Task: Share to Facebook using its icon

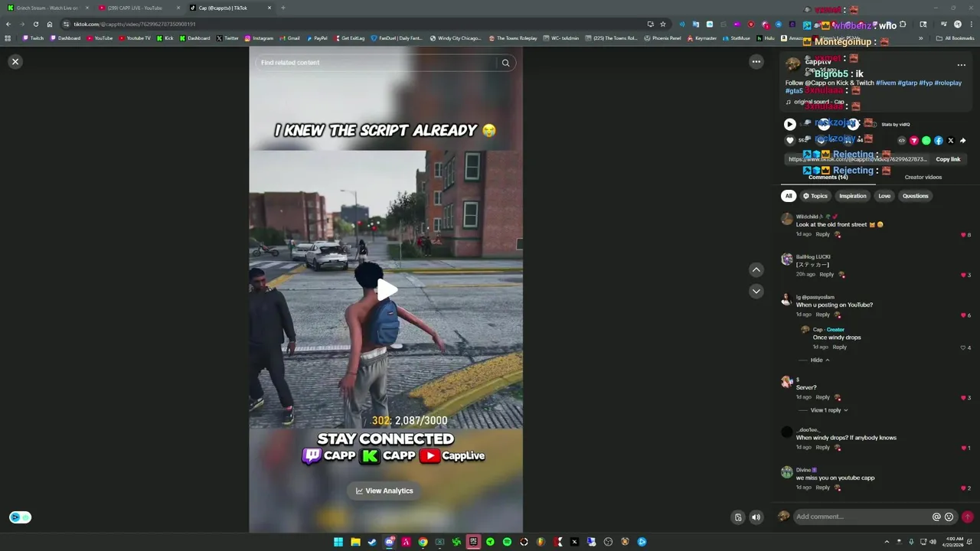Action: 939,141
